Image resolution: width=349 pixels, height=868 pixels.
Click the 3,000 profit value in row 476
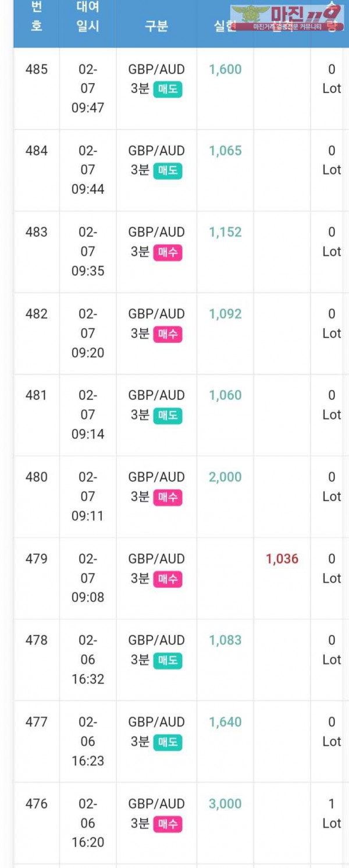[x=225, y=803]
